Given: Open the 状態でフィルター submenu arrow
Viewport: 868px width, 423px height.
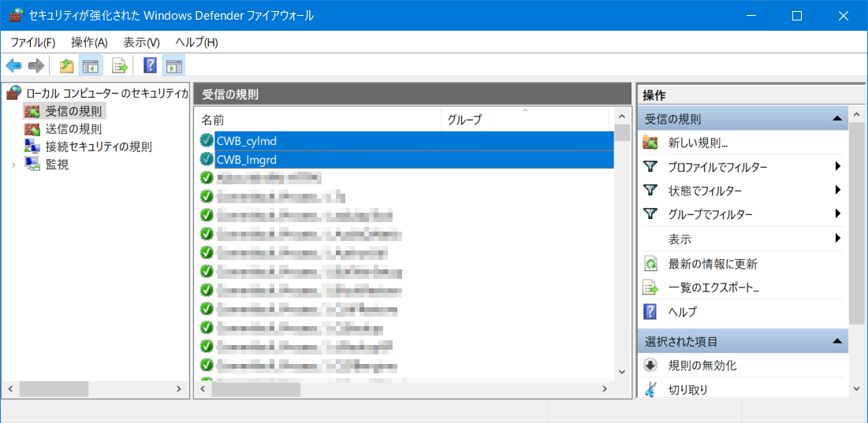Looking at the screenshot, I should [837, 190].
